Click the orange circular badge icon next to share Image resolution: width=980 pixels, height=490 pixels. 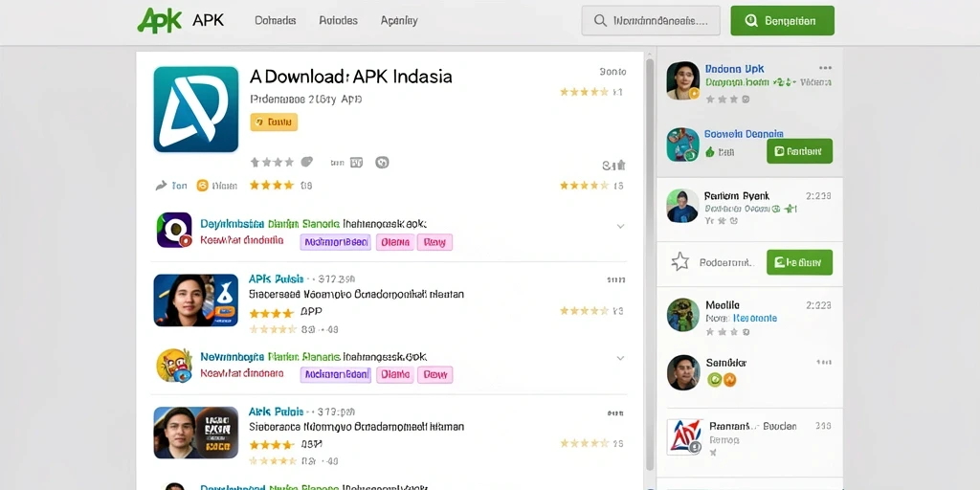203,186
